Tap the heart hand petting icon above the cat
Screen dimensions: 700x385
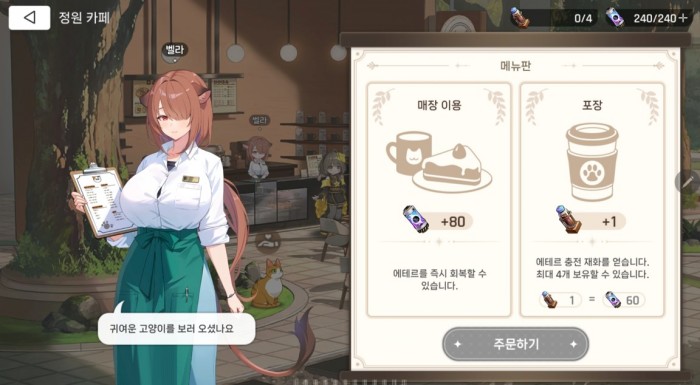[268, 243]
